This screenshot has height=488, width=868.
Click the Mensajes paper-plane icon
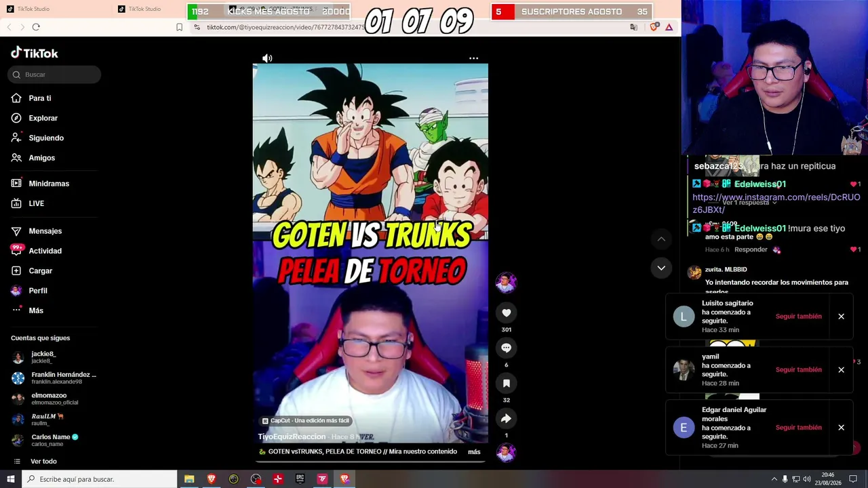(x=16, y=231)
